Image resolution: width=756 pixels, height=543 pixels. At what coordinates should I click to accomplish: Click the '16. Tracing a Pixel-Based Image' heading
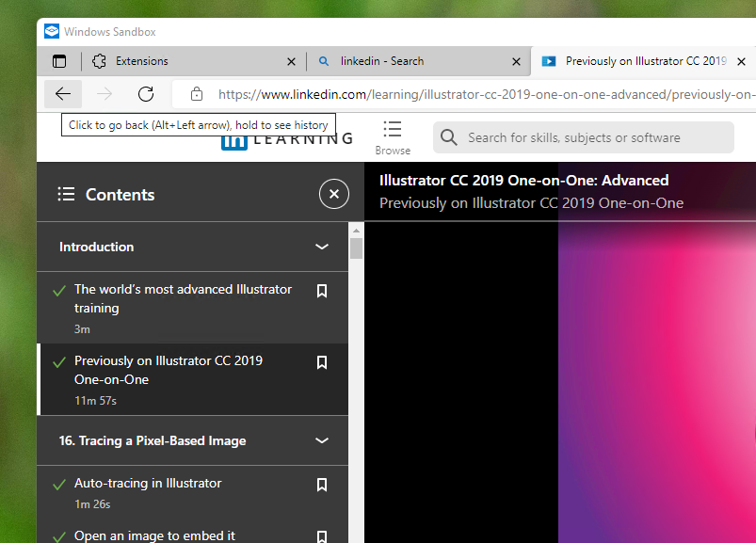153,440
